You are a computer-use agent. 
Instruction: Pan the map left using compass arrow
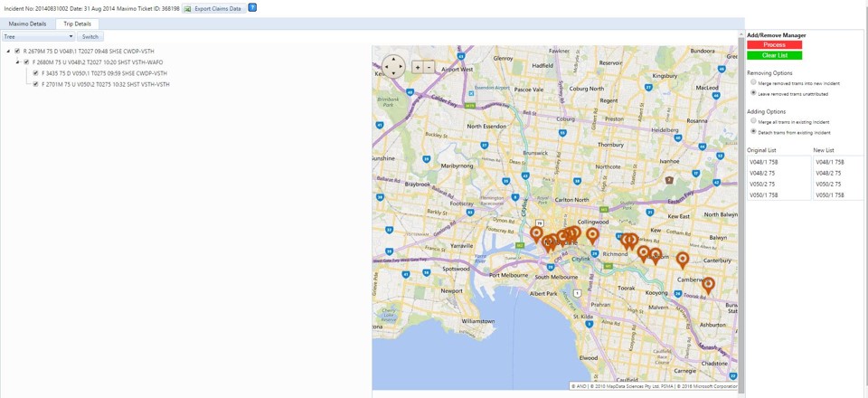click(x=386, y=66)
